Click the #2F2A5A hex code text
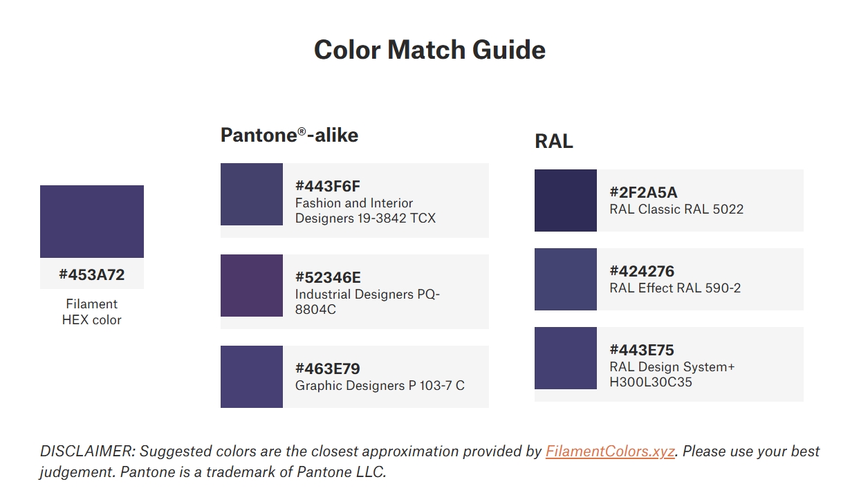Viewport: 841px width, 504px height. pyautogui.click(x=643, y=192)
